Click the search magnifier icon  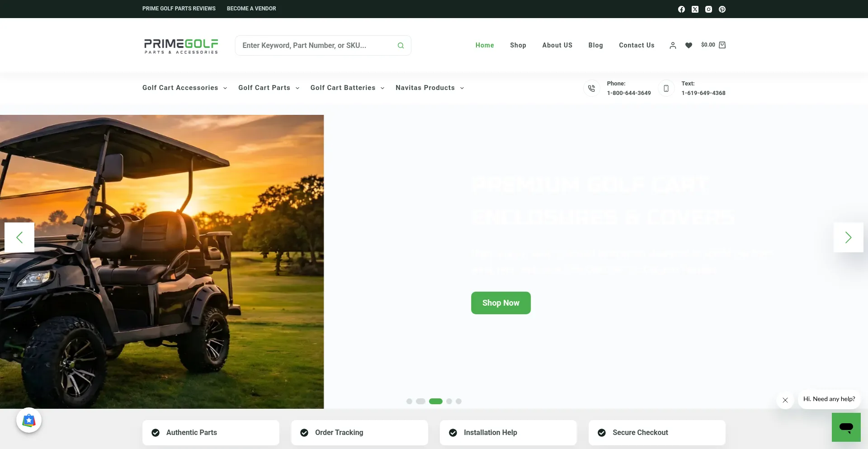coord(401,45)
